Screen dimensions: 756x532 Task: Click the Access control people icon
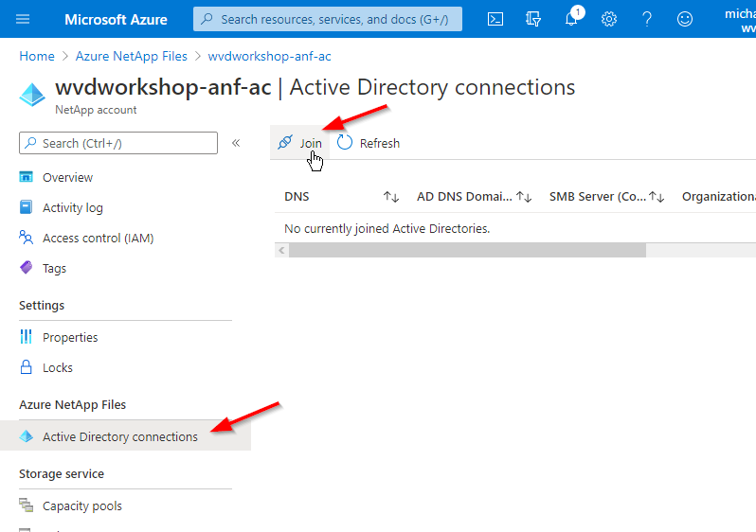tap(26, 238)
